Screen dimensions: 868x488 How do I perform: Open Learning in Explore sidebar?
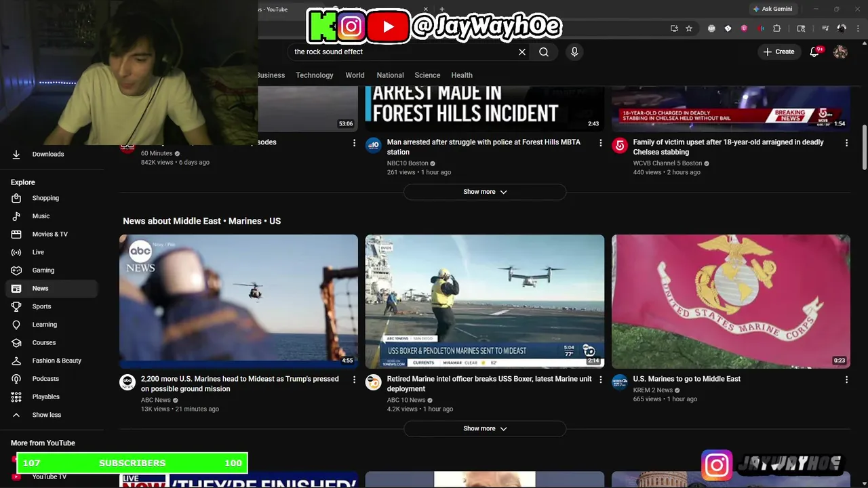52,324
